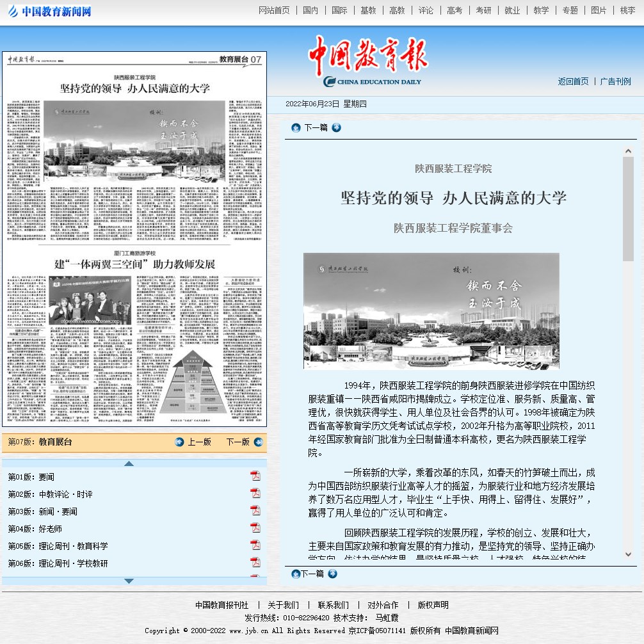Download the PDF icon for 第02版 中教评论·时评
This screenshot has height=644, width=644.
[x=255, y=494]
